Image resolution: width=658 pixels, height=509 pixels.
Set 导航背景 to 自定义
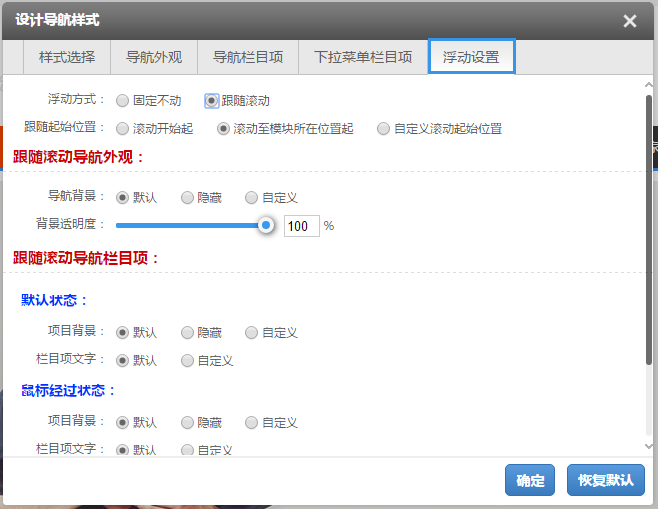(251, 198)
